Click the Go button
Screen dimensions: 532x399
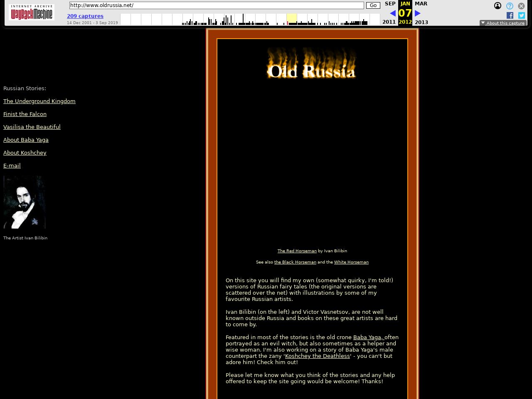click(373, 5)
